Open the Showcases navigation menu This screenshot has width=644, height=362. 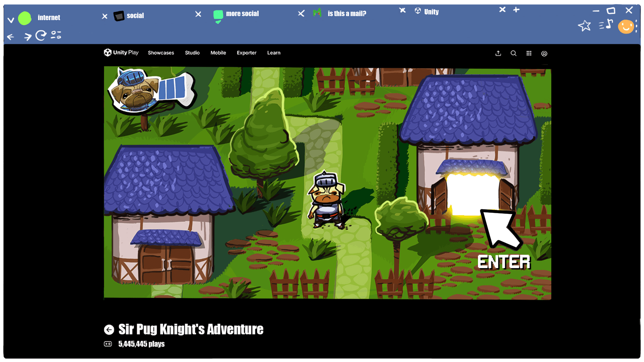coord(161,53)
